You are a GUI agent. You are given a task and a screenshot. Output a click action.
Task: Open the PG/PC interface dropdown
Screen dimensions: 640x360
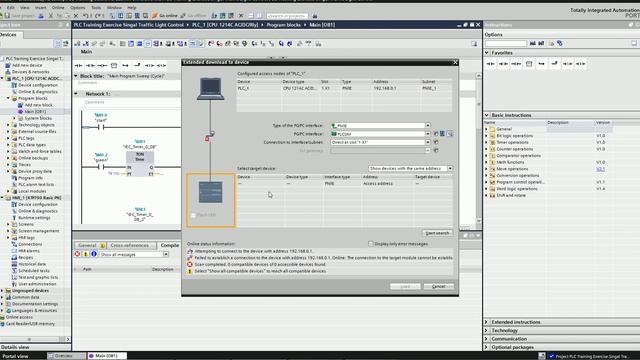click(x=428, y=134)
